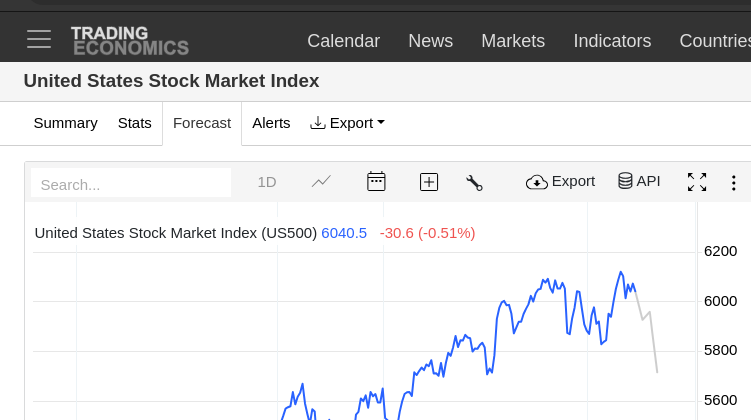751x420 pixels.
Task: Open the Stats tab
Action: [x=135, y=123]
